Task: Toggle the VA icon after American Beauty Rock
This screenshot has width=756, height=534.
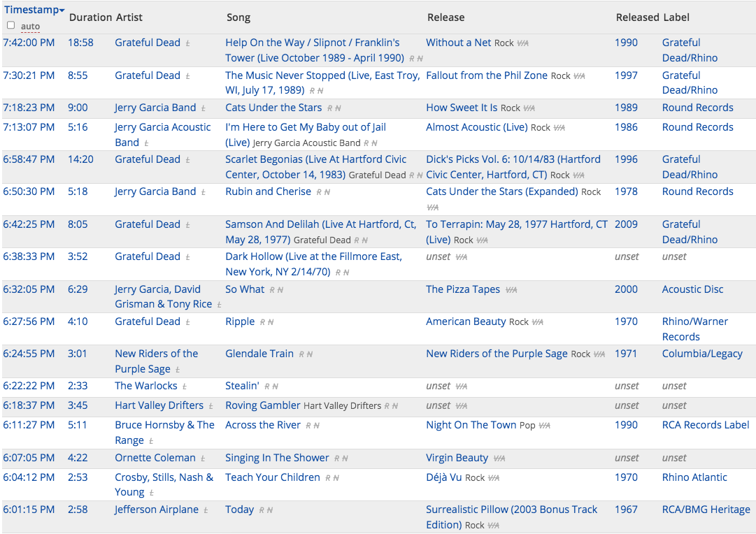Action: (538, 322)
